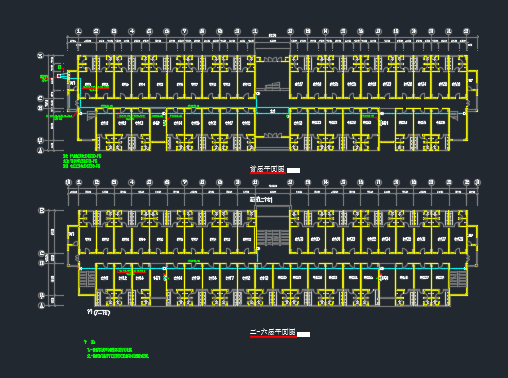Viewport: 508px width, 378px height.
Task: Select the 二-六层平面图 drawing title
Action: [x=273, y=332]
